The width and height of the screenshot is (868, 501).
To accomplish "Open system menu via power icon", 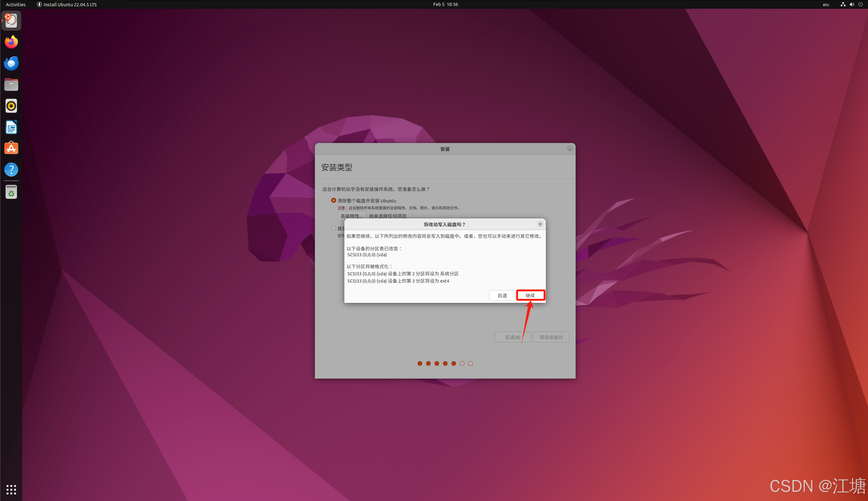I will (x=860, y=4).
